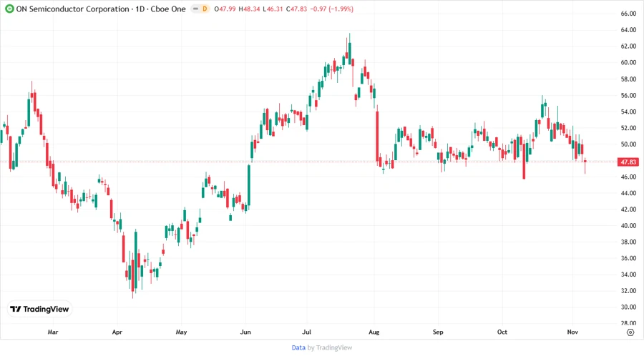The image size is (644, 356).
Task: Click the 30.00 price axis label
Action: [x=628, y=307]
